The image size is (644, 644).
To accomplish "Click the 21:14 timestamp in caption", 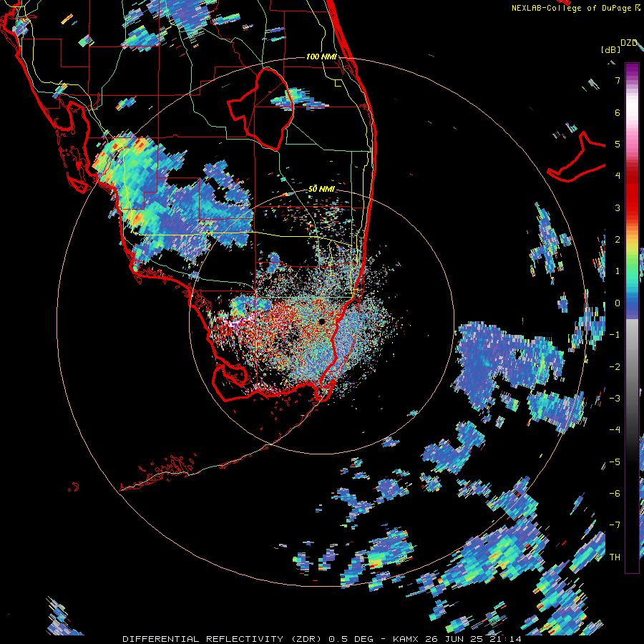I will (x=504, y=639).
